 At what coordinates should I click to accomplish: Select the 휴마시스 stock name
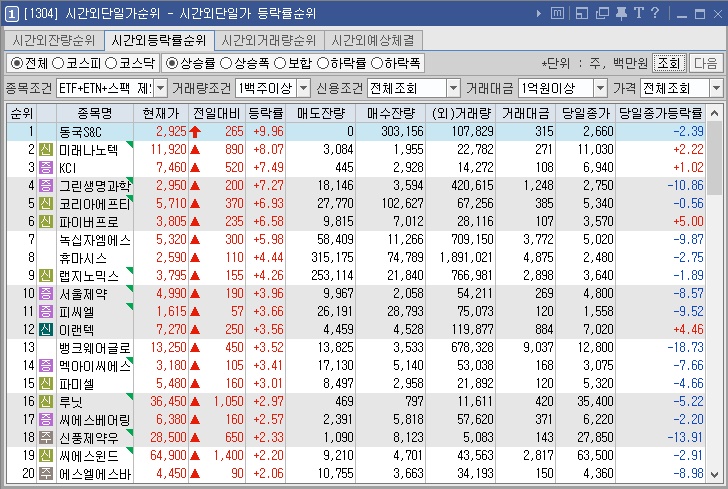[x=83, y=258]
